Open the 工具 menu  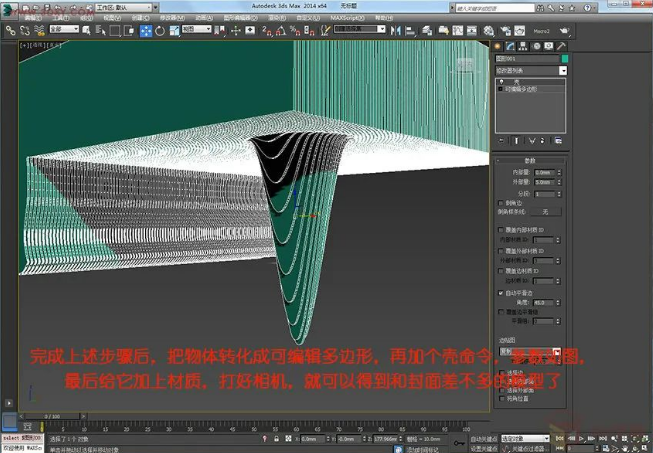coord(60,17)
